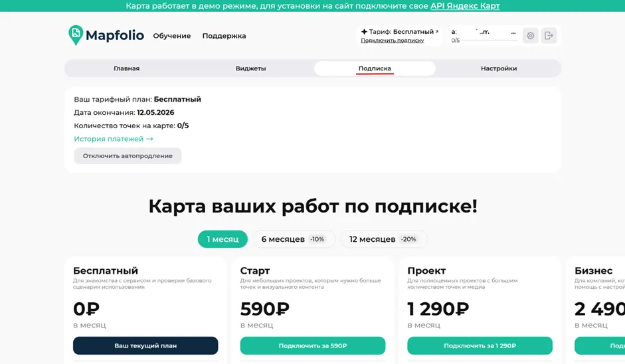Follow the API Яндекс Карт link
The width and height of the screenshot is (625, 364).
(x=465, y=6)
